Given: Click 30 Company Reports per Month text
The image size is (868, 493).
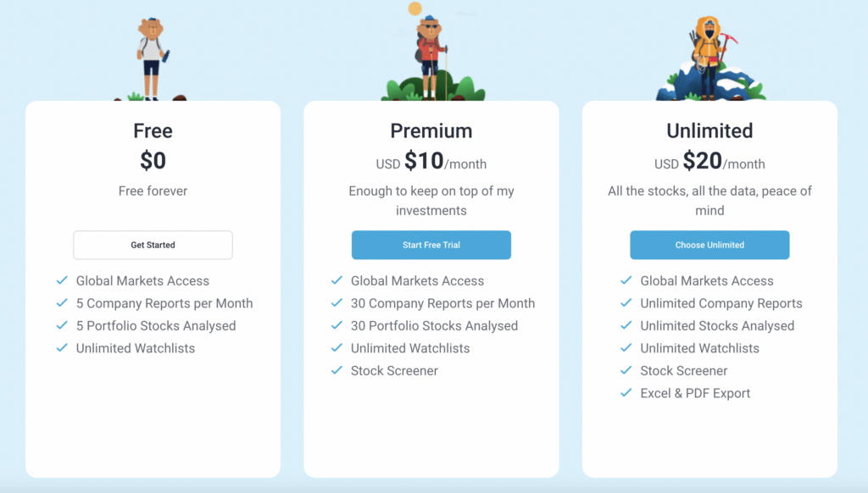Looking at the screenshot, I should (x=442, y=303).
